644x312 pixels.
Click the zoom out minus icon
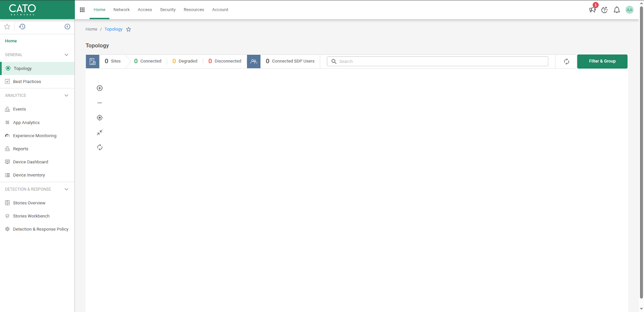pyautogui.click(x=100, y=103)
